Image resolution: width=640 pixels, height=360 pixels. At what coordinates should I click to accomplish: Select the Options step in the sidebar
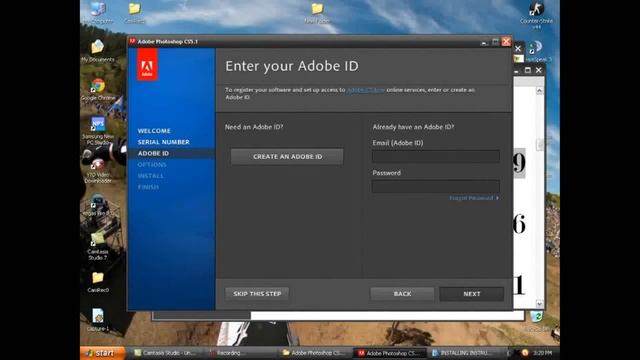pos(152,164)
